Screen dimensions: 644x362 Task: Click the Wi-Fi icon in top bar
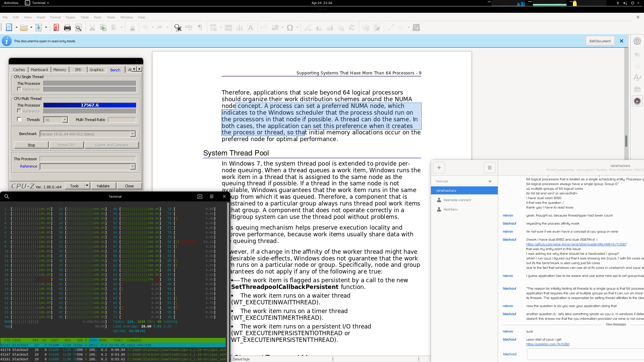[618, 3]
